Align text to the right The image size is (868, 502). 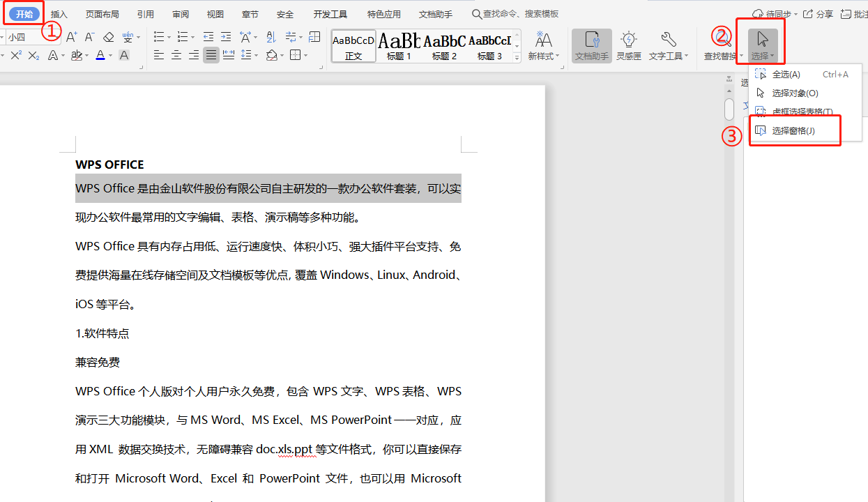pyautogui.click(x=194, y=55)
